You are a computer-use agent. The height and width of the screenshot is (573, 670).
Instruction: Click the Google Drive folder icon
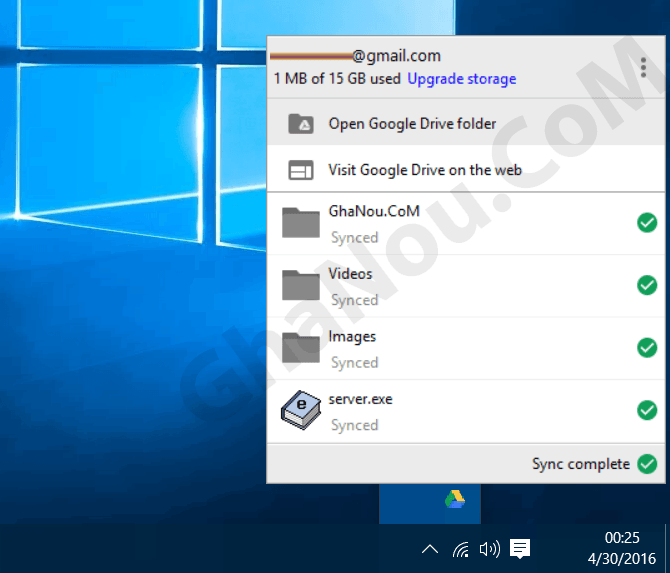click(x=301, y=124)
